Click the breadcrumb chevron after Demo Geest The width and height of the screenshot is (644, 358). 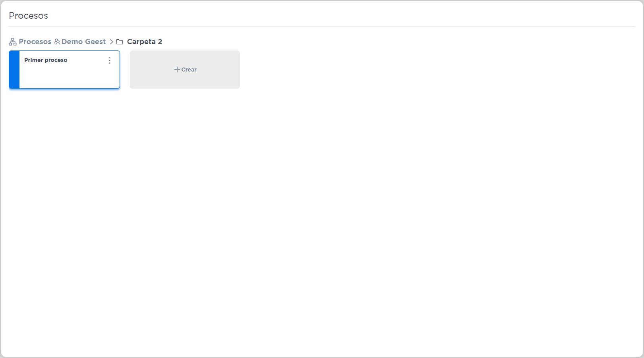[x=112, y=42]
